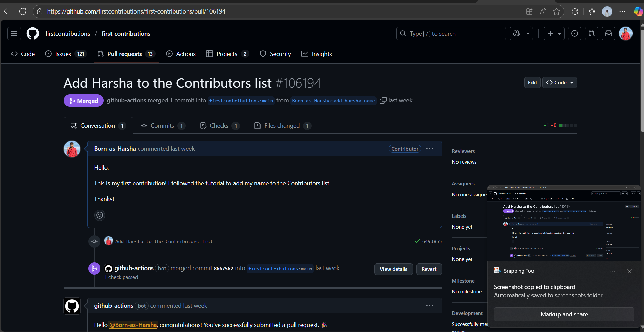Image resolution: width=644 pixels, height=332 pixels.
Task: Expand the Code dropdown button
Action: [560, 83]
